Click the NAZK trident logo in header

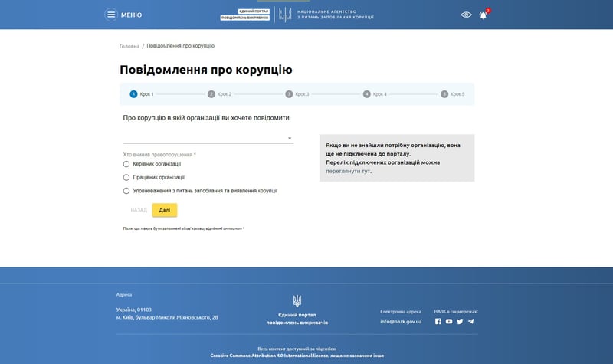285,15
